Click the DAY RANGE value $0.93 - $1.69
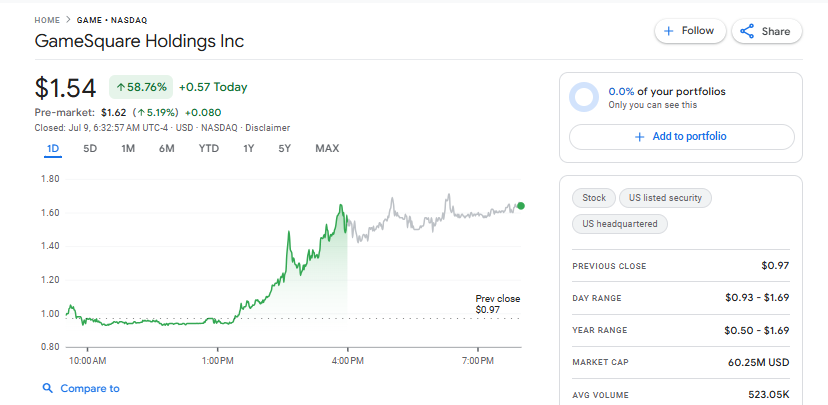The image size is (828, 405). (x=757, y=298)
